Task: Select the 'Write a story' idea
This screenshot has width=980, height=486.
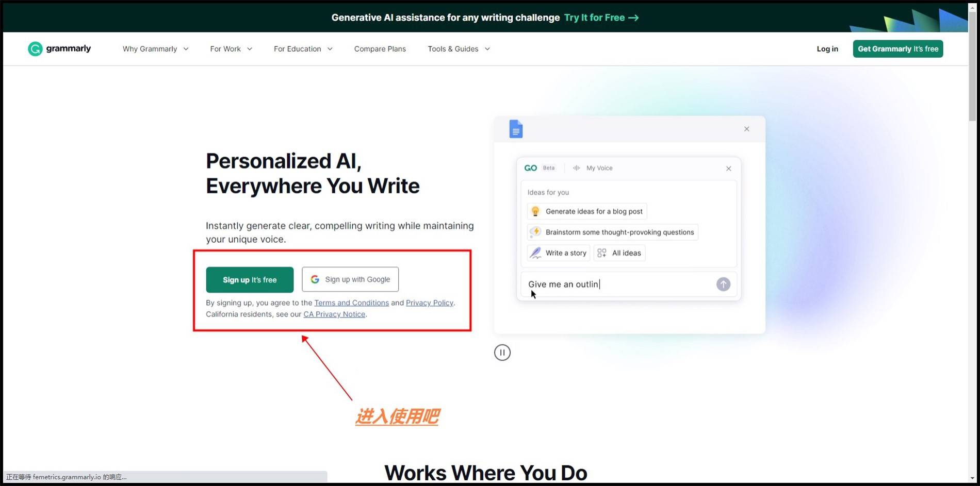Action: coord(559,253)
